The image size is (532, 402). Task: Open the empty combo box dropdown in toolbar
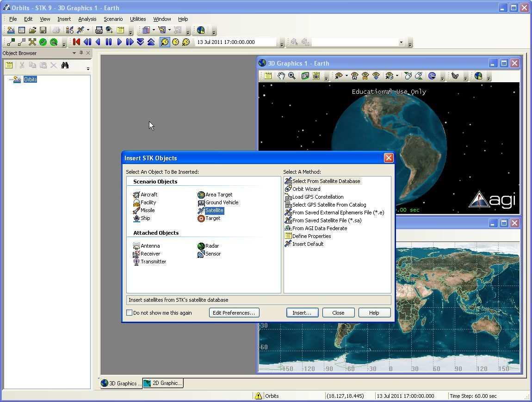402,43
